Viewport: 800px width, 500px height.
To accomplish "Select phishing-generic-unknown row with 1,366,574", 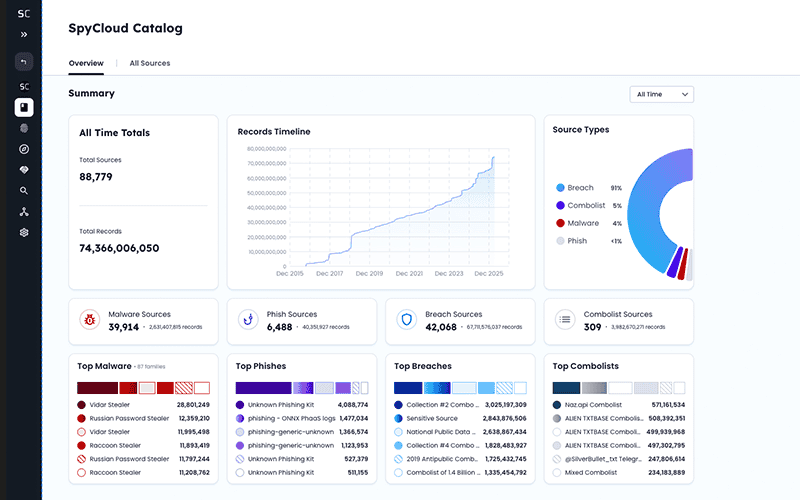I will tap(302, 432).
